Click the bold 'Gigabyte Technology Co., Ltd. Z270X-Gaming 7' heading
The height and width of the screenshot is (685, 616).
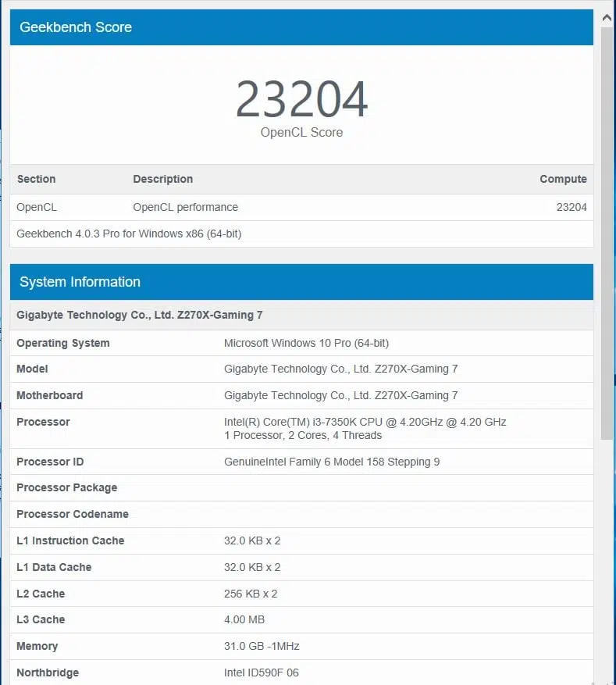(140, 315)
